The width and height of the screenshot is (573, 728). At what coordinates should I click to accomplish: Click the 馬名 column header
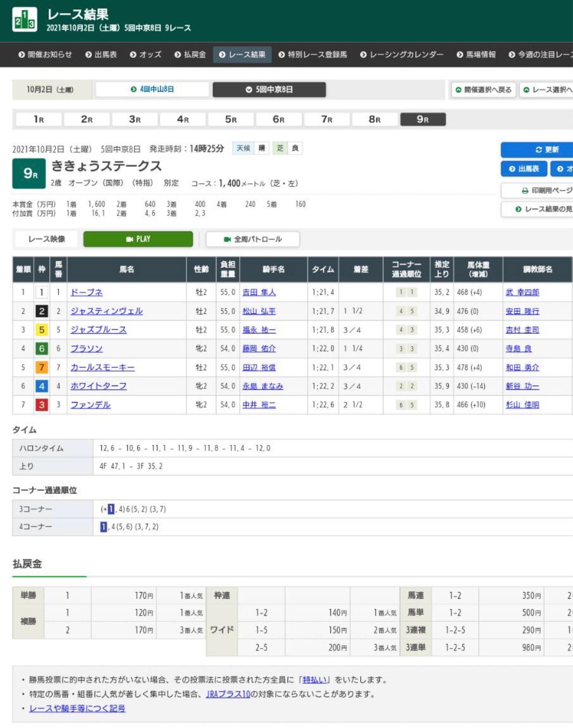pyautogui.click(x=127, y=269)
